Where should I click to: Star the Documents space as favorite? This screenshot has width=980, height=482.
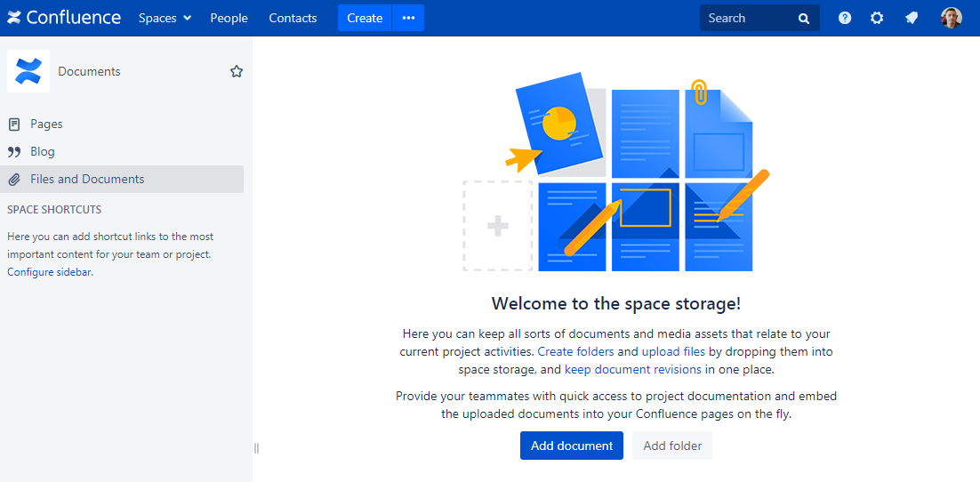[237, 71]
